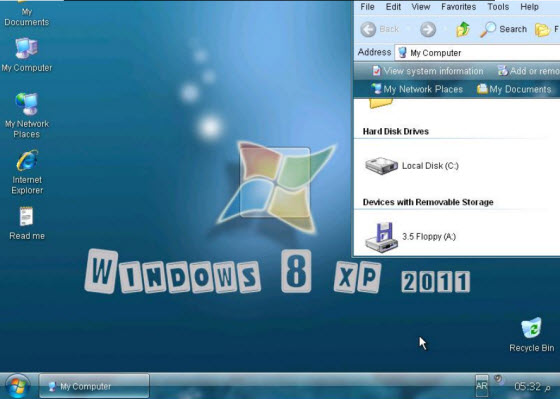Image resolution: width=560 pixels, height=399 pixels.
Task: Click Add or remove programs link
Action: coord(529,71)
